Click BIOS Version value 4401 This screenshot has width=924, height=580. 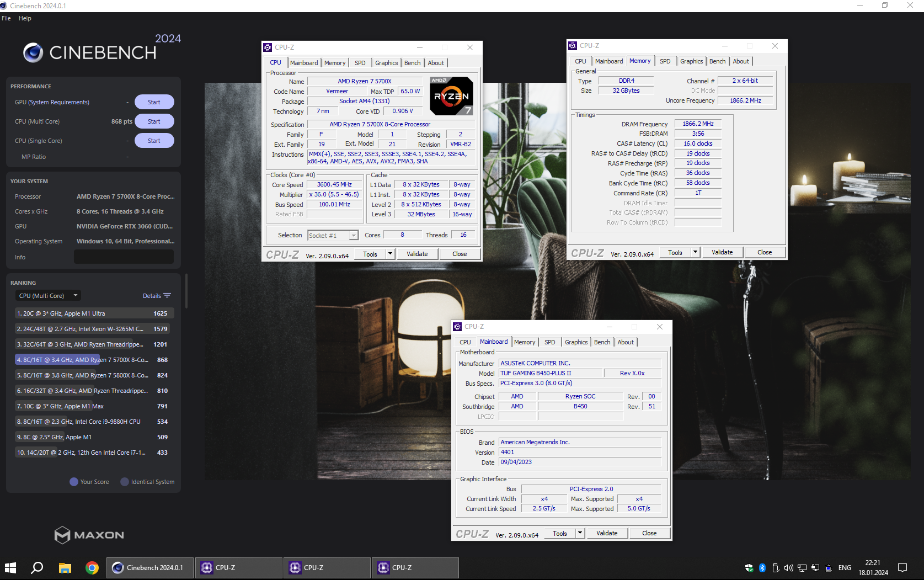[580, 452]
